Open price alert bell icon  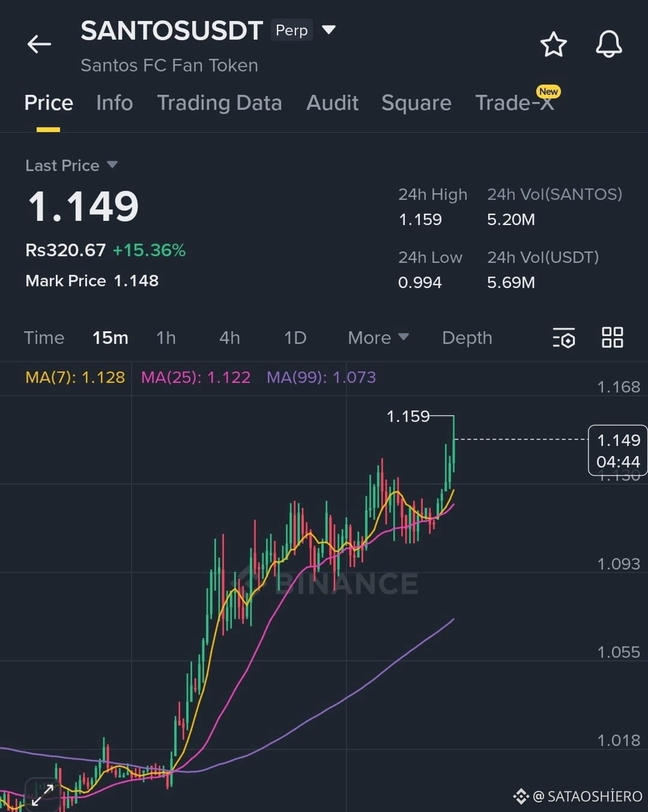pyautogui.click(x=608, y=44)
